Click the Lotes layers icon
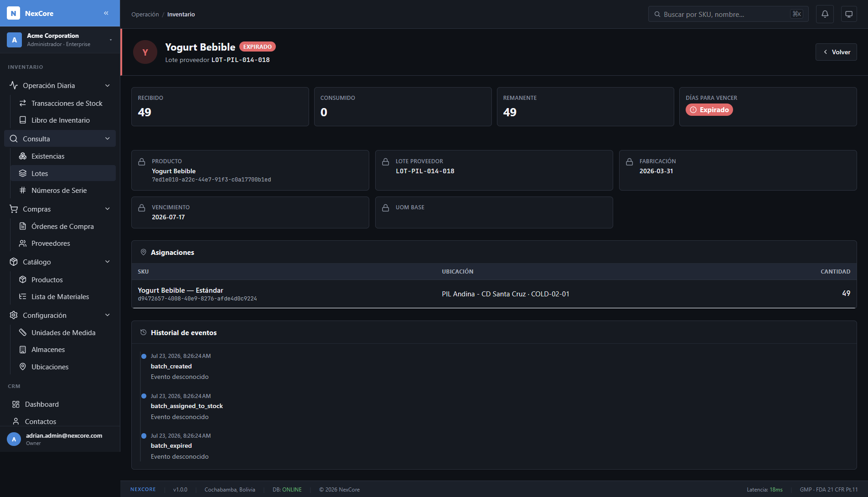868x497 pixels. tap(23, 174)
